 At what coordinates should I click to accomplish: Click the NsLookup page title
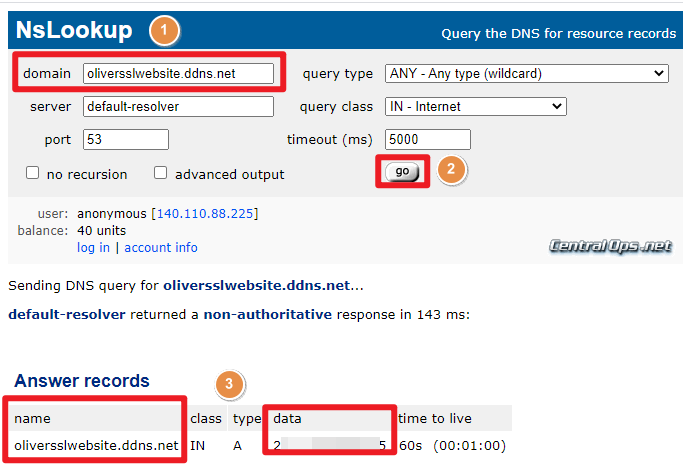tap(74, 30)
